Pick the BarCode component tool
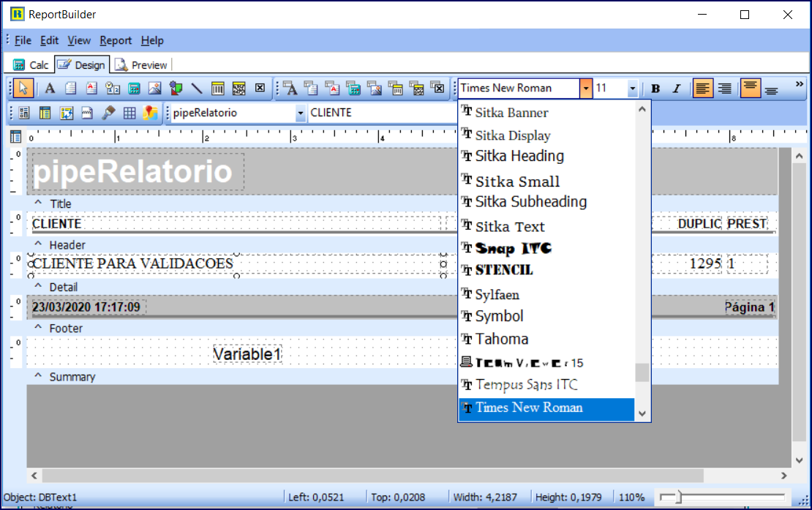Screen dimensions: 812x510 tap(218, 88)
